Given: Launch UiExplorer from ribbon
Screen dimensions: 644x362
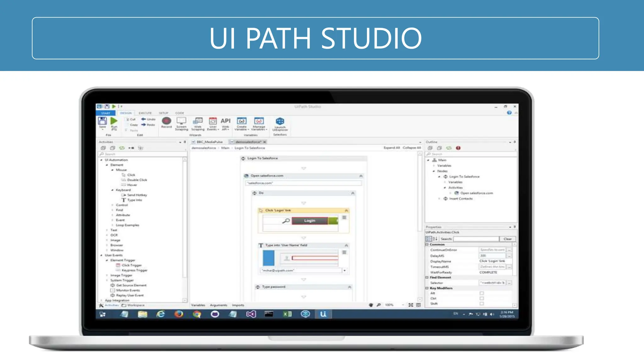Looking at the screenshot, I should coord(280,122).
